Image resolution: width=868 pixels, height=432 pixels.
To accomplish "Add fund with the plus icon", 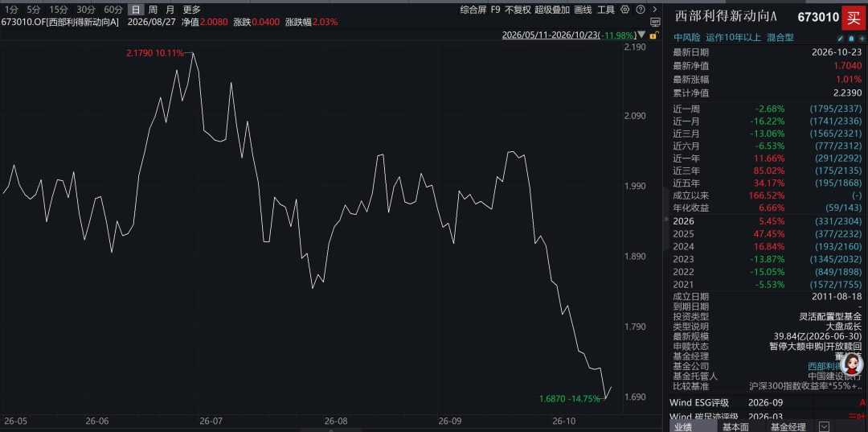I will [x=862, y=39].
